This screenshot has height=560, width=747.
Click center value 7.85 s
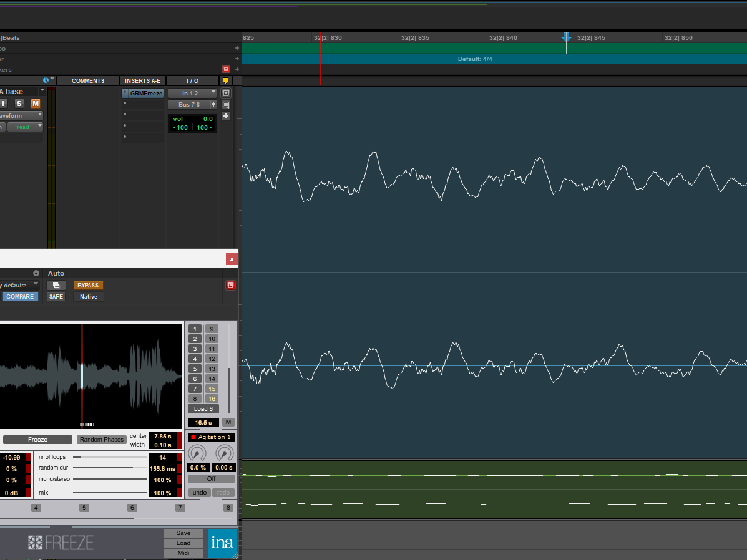point(163,436)
